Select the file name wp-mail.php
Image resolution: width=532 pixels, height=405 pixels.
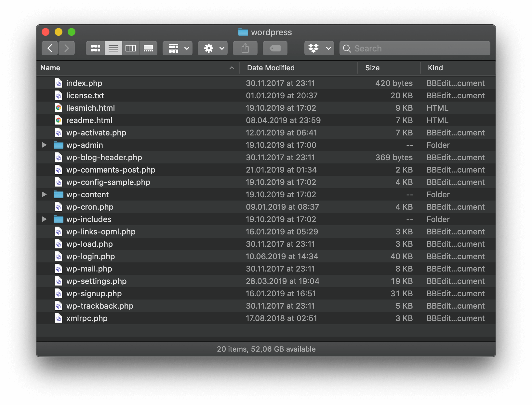point(89,269)
